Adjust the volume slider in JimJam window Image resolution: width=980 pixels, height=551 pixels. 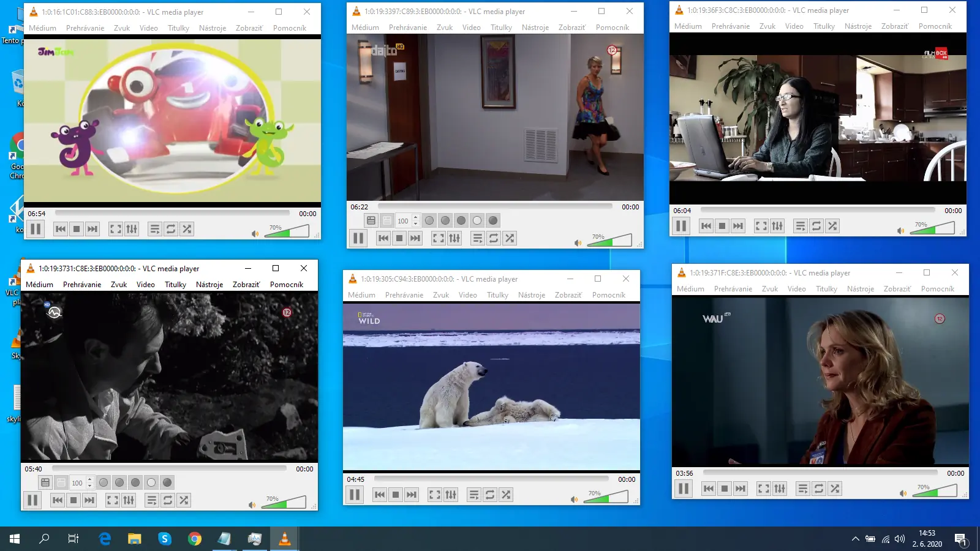[x=287, y=231]
